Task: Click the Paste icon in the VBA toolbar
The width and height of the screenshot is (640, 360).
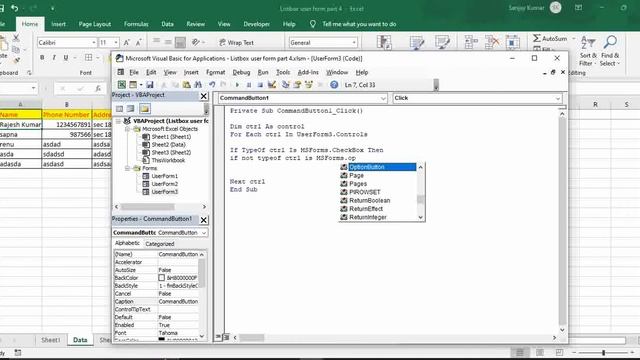Action: click(x=187, y=84)
